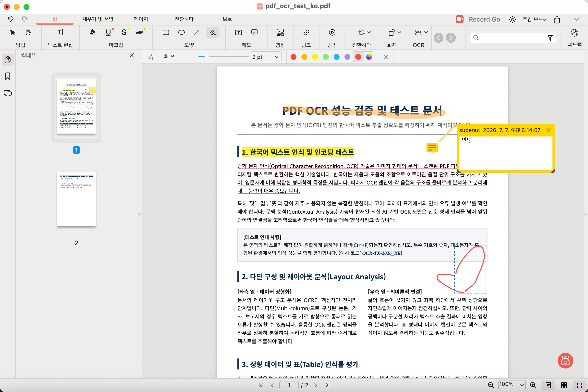This screenshot has width=588, height=392.
Task: Switch to the 집 (Home) tab
Action: click(x=55, y=19)
